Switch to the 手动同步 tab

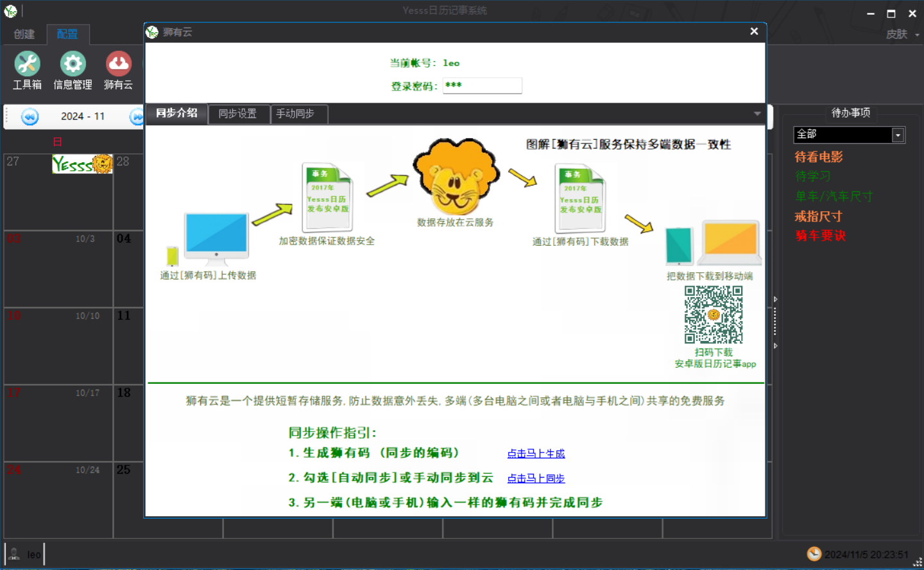pyautogui.click(x=295, y=114)
